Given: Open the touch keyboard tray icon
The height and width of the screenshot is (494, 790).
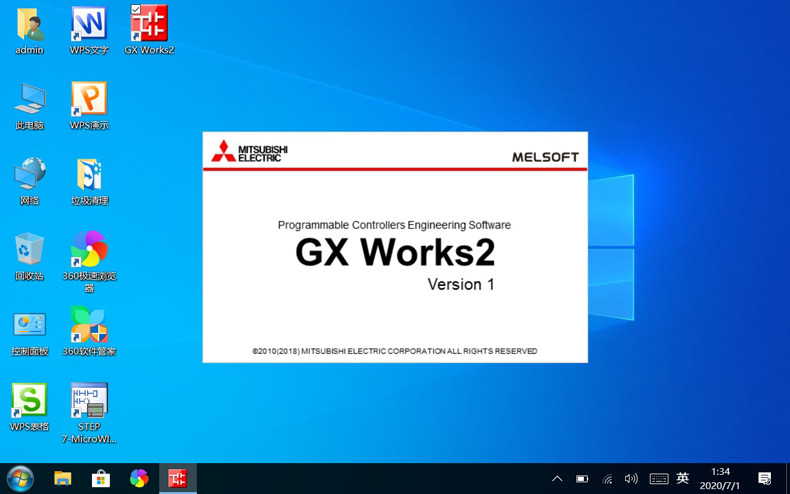Looking at the screenshot, I should tap(659, 478).
